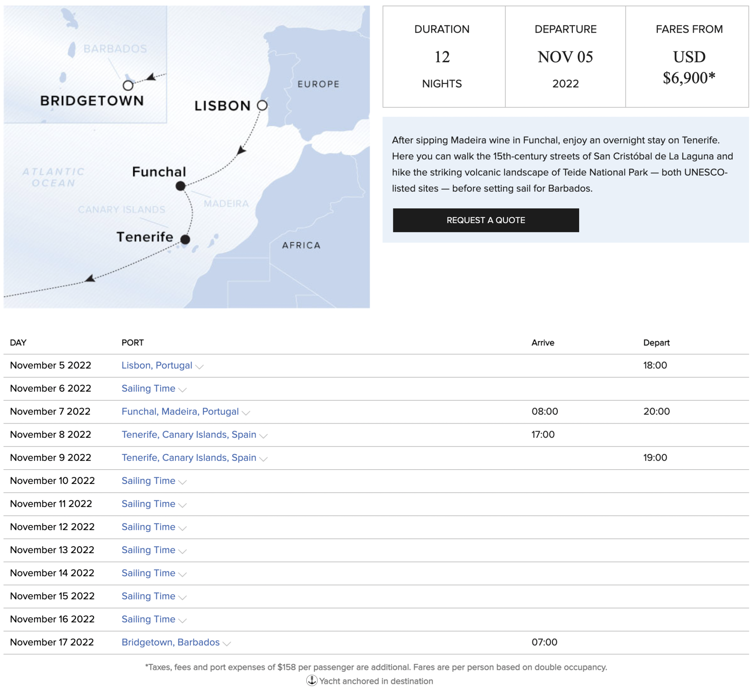Open November 8 Tenerife, Canary Islands link
The image size is (754, 700).
click(x=189, y=435)
